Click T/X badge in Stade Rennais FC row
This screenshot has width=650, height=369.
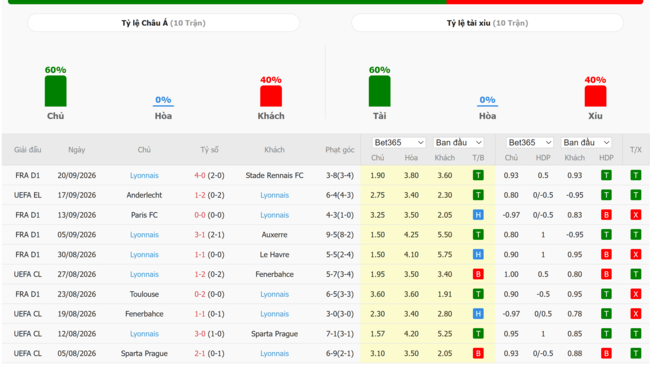click(x=635, y=175)
